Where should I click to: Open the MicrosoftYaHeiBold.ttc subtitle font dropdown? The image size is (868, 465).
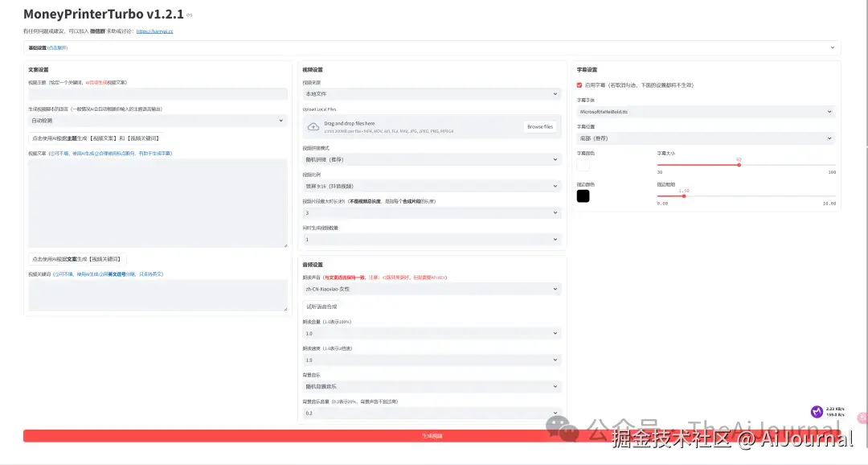tap(706, 112)
